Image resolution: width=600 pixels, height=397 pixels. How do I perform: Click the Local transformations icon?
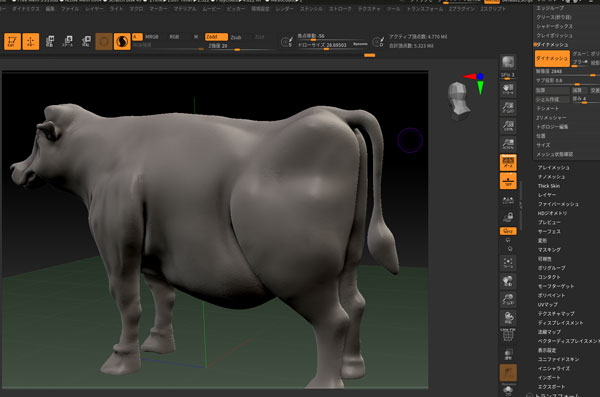click(x=508, y=200)
